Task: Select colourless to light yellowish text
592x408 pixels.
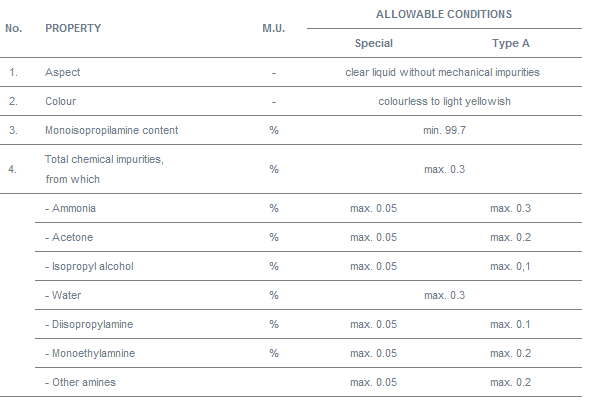Action: click(444, 101)
